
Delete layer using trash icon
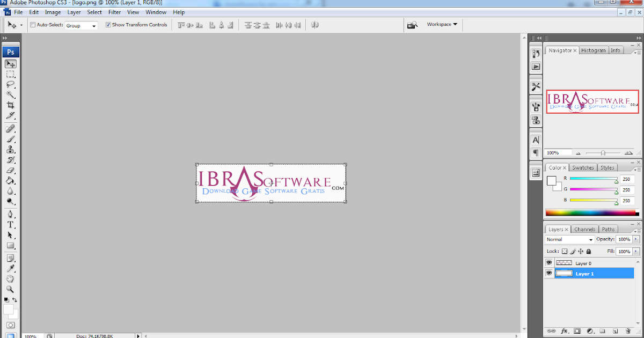pos(628,332)
